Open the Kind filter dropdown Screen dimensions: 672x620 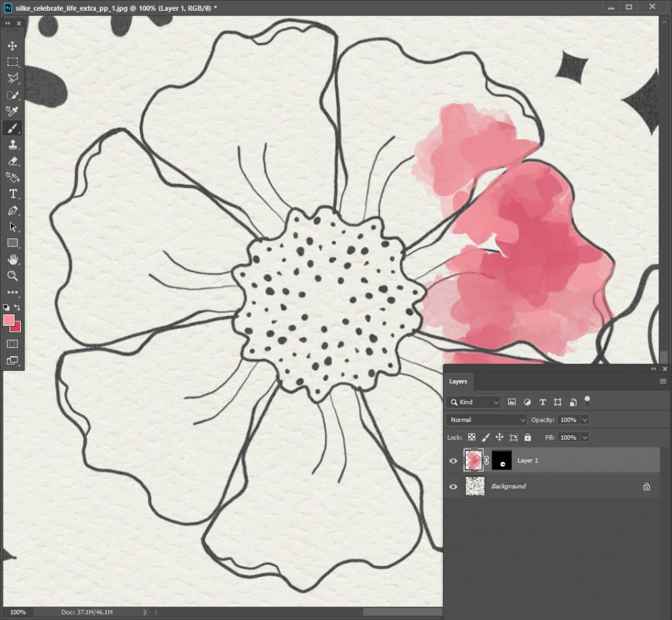coord(474,402)
